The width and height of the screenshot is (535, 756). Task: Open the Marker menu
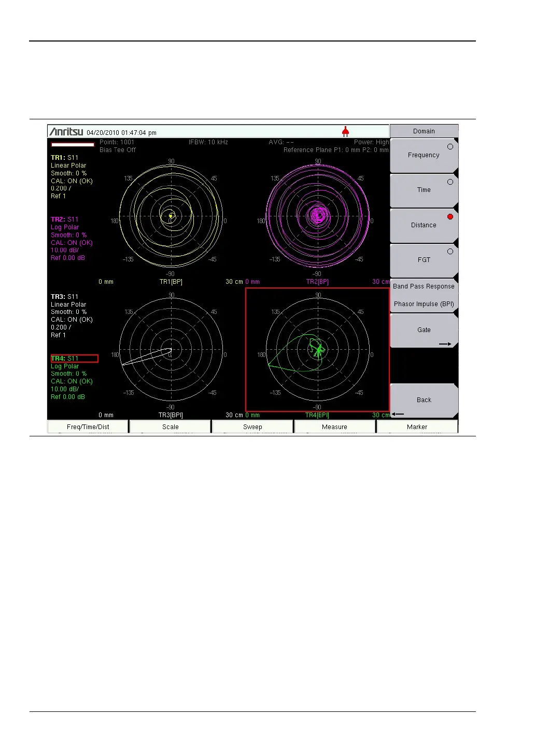point(417,427)
